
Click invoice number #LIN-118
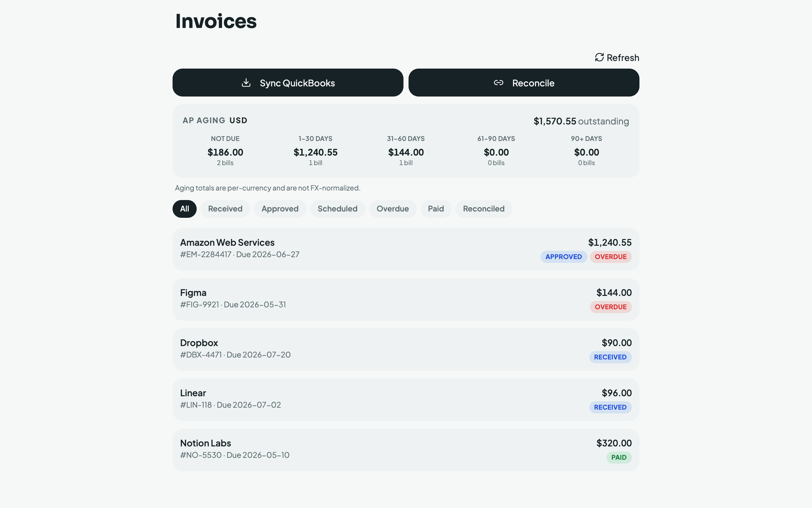[196, 405]
